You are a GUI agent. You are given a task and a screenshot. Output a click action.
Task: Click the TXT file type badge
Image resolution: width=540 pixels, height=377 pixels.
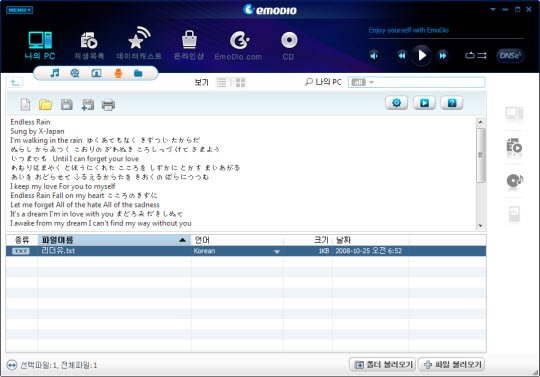[x=21, y=251]
